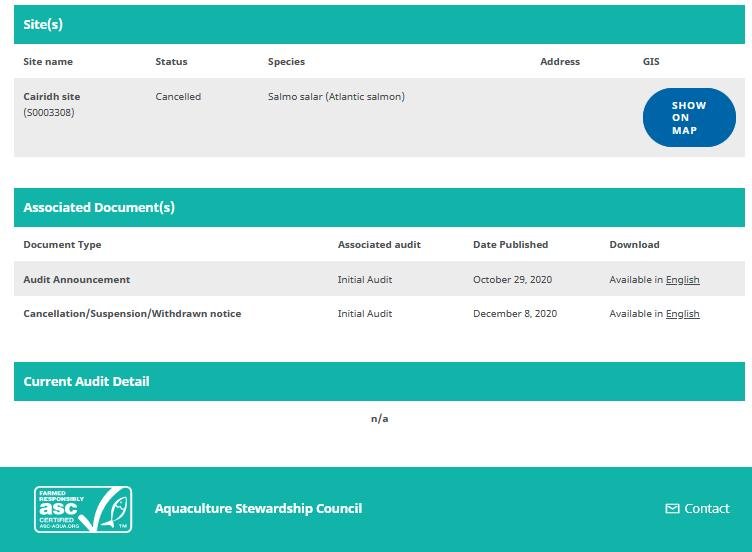This screenshot has height=552, width=752.
Task: Click the Audit Announcement document row title
Action: coord(77,280)
